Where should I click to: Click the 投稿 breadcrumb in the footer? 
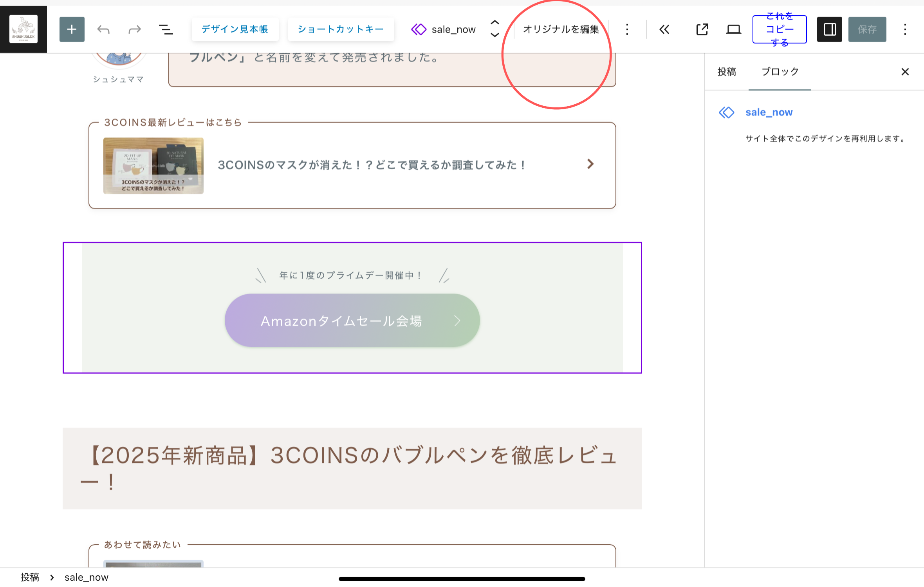coord(30,577)
